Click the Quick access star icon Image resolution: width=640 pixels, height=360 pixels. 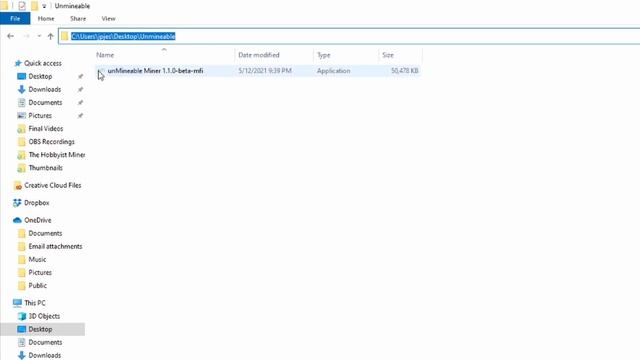18,63
